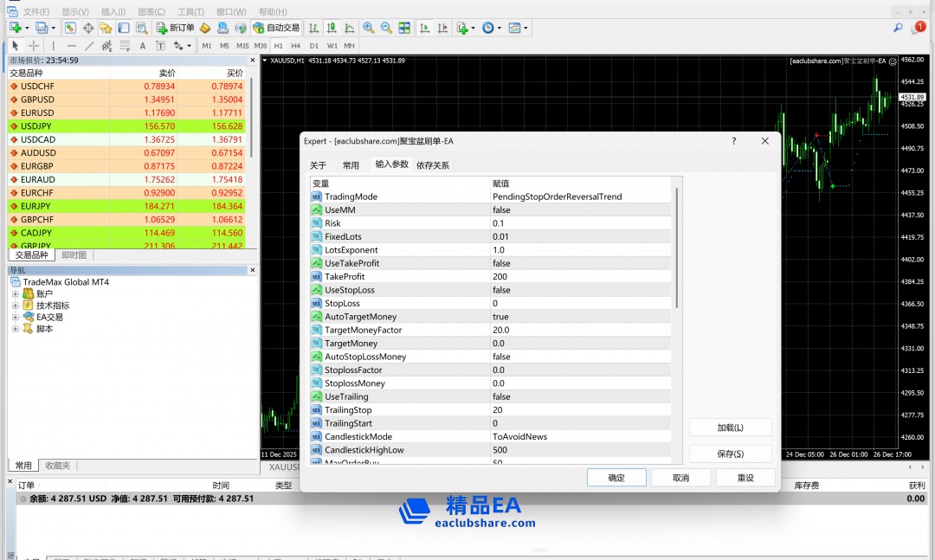Click the zoom out magnifier icon
Screen dimensions: 935x560
[386, 28]
